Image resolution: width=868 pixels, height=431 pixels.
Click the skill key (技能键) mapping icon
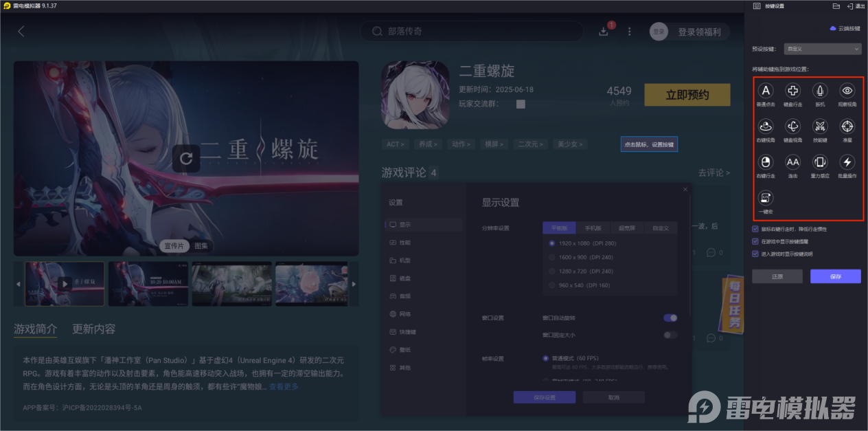tap(819, 126)
